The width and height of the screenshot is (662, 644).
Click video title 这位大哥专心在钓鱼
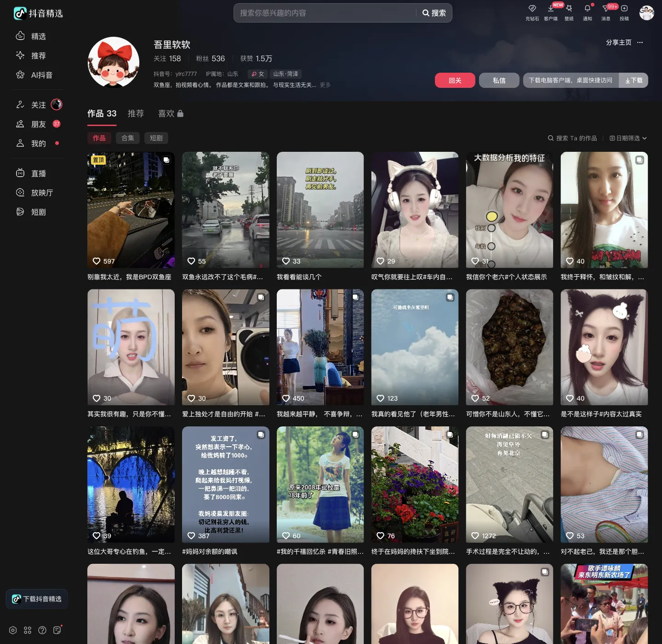(x=129, y=552)
